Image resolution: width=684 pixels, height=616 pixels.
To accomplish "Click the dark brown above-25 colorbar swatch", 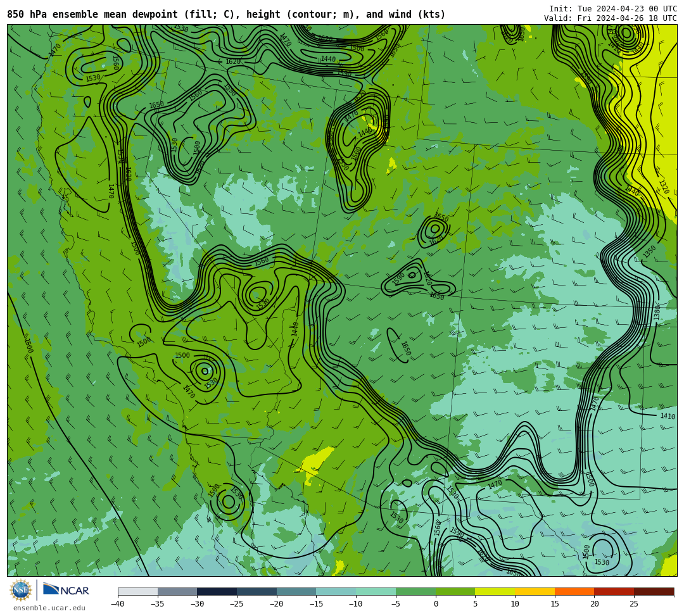I will coord(654,591).
